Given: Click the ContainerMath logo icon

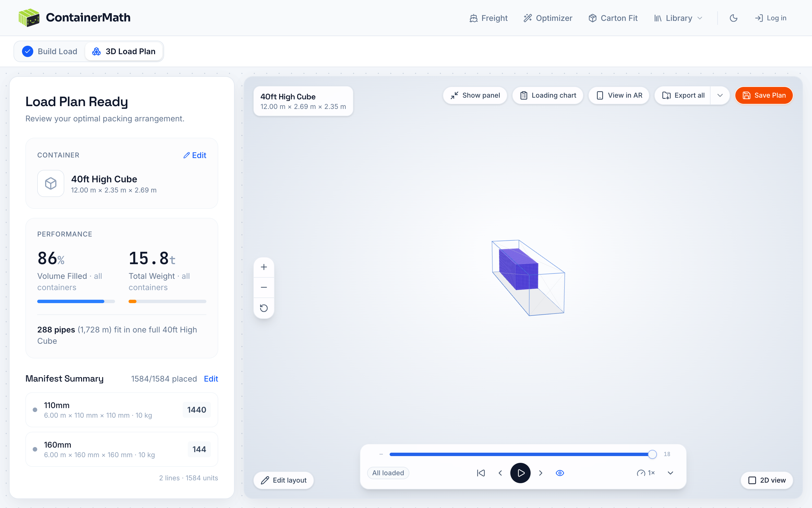Looking at the screenshot, I should (x=29, y=18).
